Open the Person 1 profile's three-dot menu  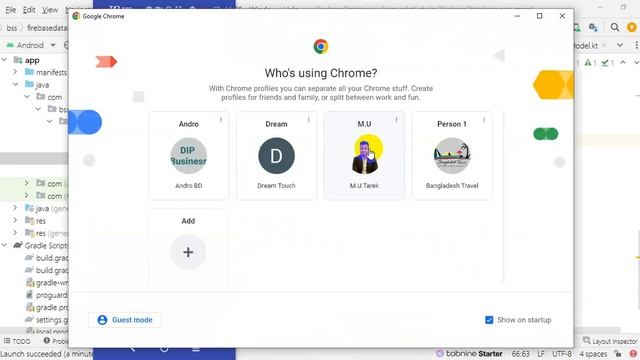[x=484, y=120]
